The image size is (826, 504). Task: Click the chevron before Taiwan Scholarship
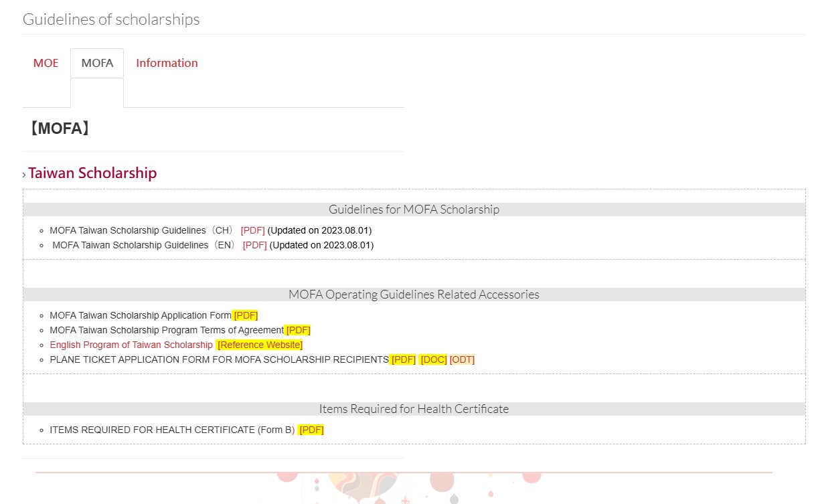click(24, 175)
